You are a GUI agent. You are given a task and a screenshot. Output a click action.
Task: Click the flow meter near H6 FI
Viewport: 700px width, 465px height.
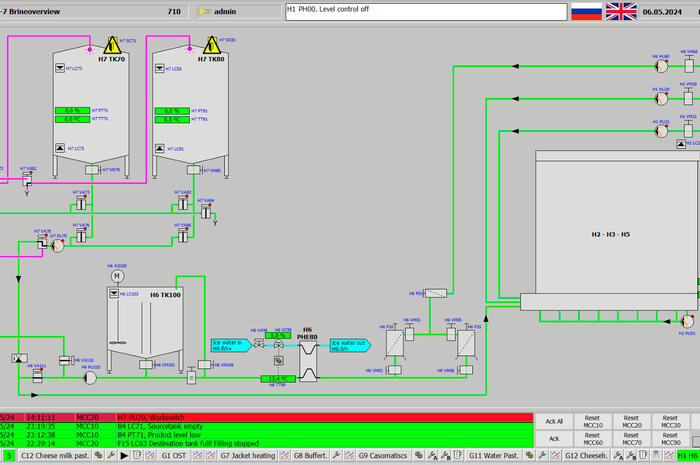(x=436, y=293)
